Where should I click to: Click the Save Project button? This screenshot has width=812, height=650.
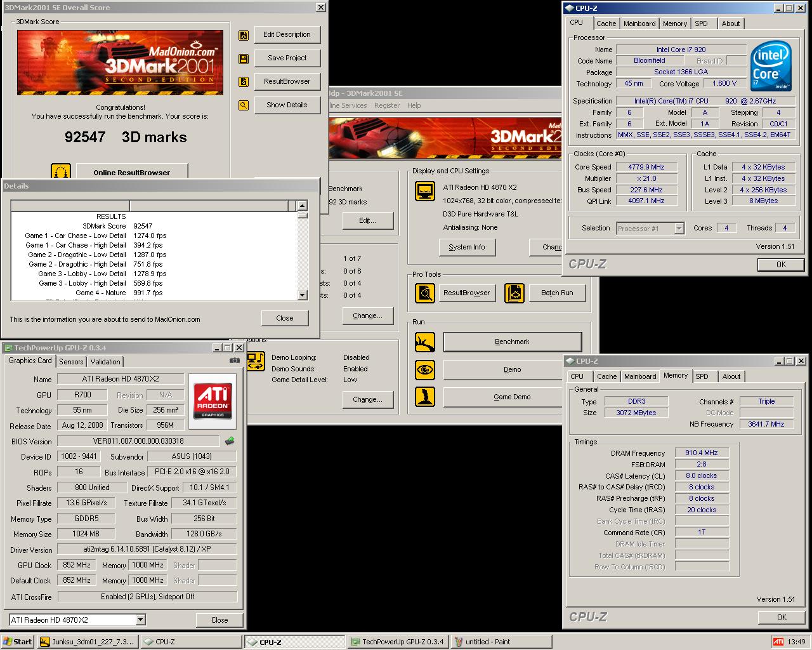287,58
